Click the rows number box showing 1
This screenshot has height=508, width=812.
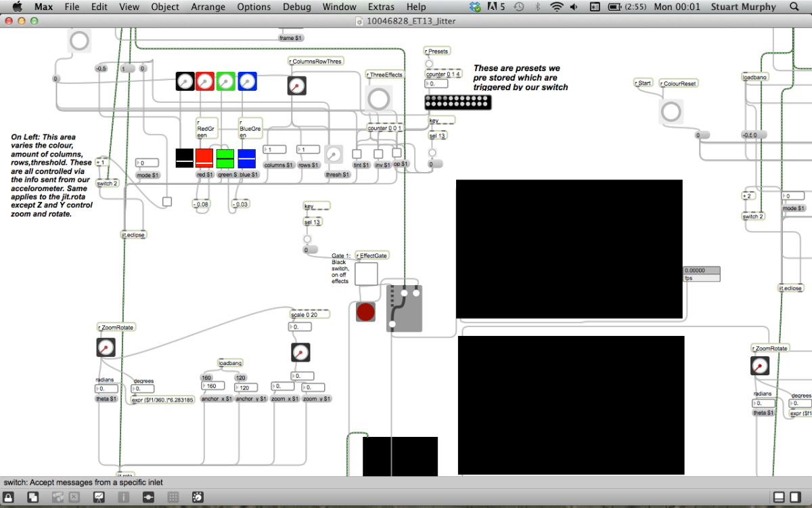[x=310, y=150]
